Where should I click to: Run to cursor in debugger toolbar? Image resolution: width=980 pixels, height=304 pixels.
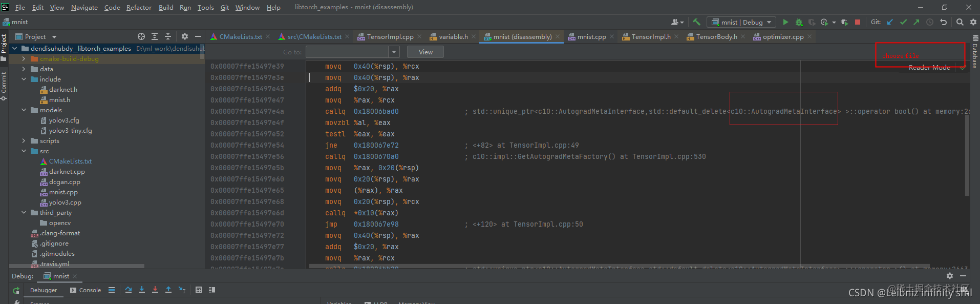[182, 290]
